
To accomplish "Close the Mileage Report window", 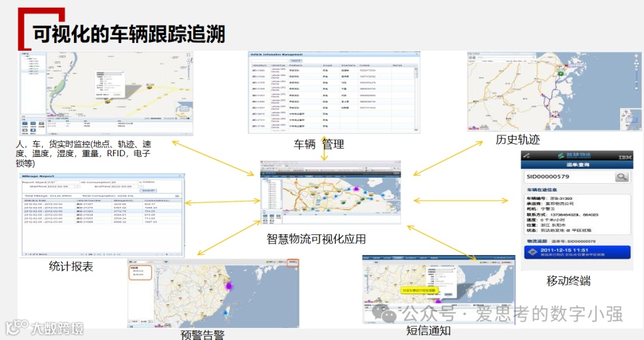I will tap(180, 176).
